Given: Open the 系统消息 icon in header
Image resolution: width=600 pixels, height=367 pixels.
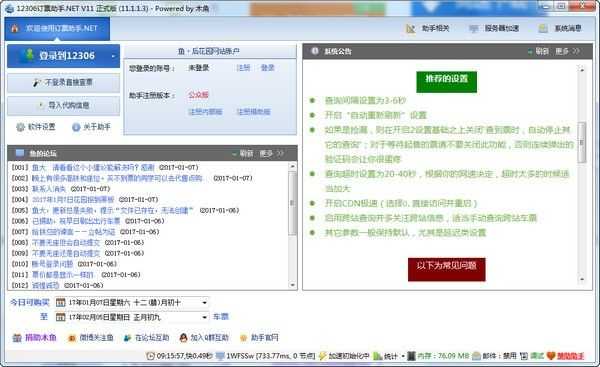Looking at the screenshot, I should tap(543, 29).
